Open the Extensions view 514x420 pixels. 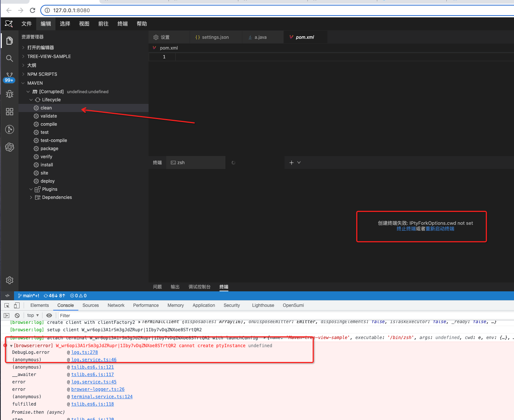(x=9, y=112)
